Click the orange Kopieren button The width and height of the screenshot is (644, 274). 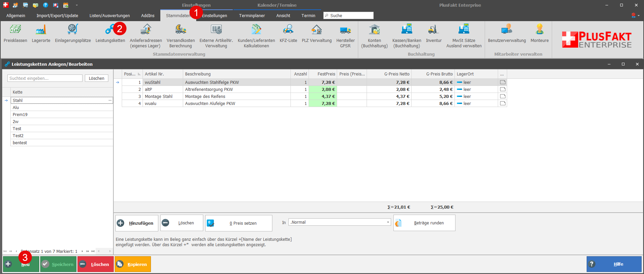pyautogui.click(x=133, y=264)
